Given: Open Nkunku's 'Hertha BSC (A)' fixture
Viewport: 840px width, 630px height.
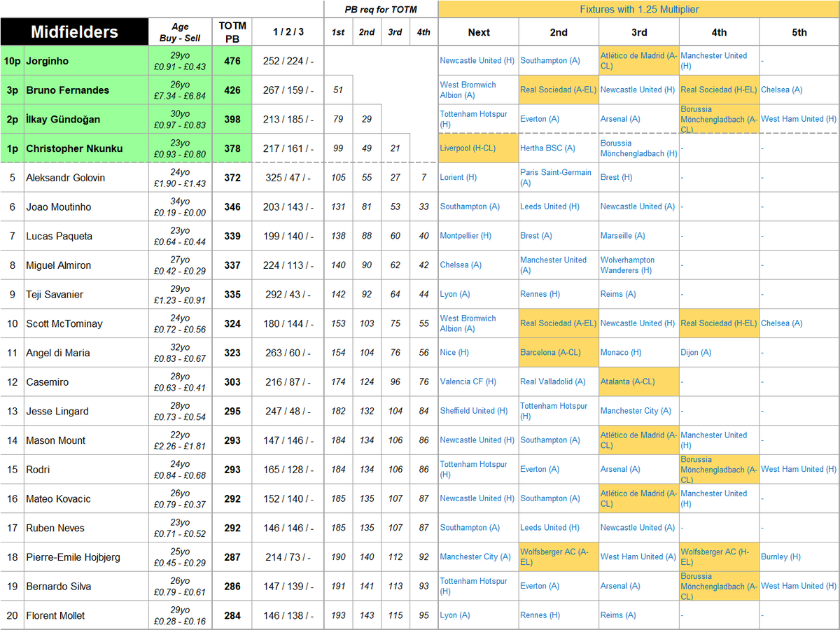Looking at the screenshot, I should click(547, 148).
